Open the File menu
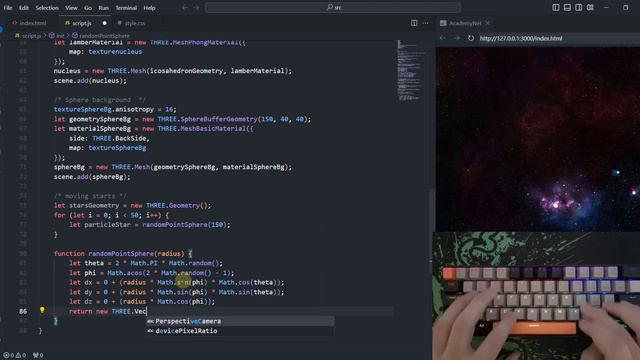640x360 pixels. 8,8
